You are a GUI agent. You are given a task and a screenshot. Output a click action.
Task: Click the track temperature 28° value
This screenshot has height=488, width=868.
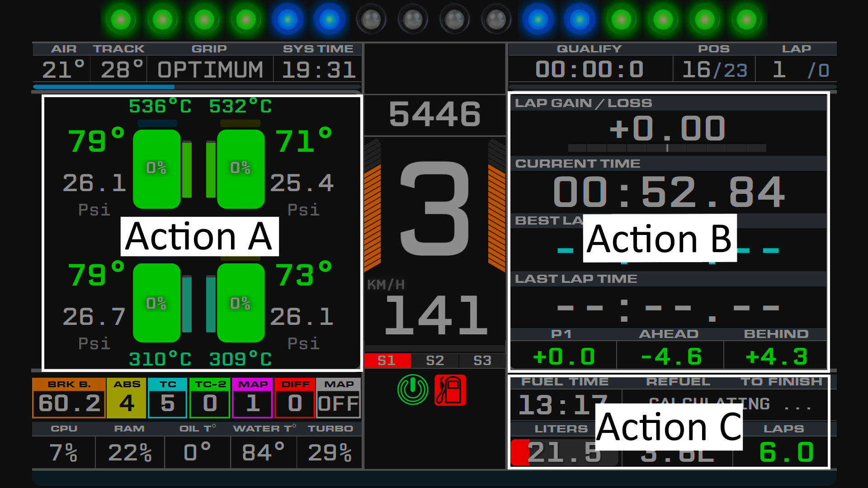pos(122,70)
